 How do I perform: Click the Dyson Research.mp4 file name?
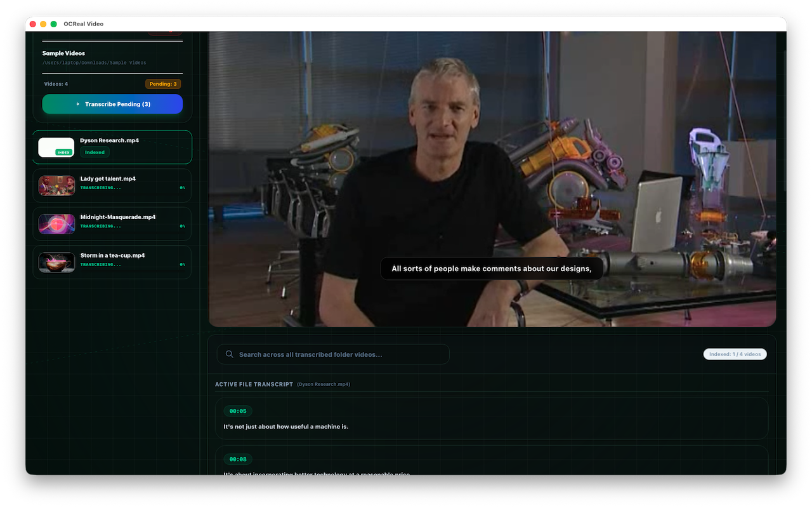110,140
